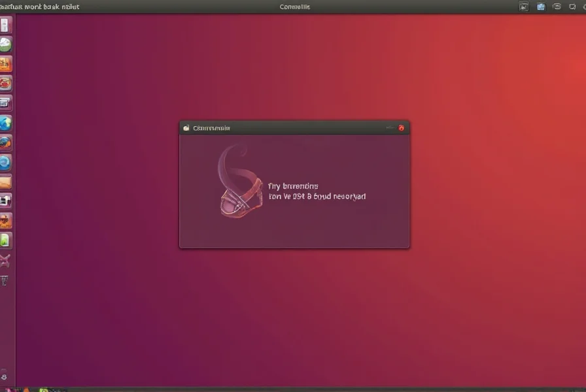The width and height of the screenshot is (586, 392).
Task: Open the red app icon in the dock
Action: pyautogui.click(x=5, y=83)
